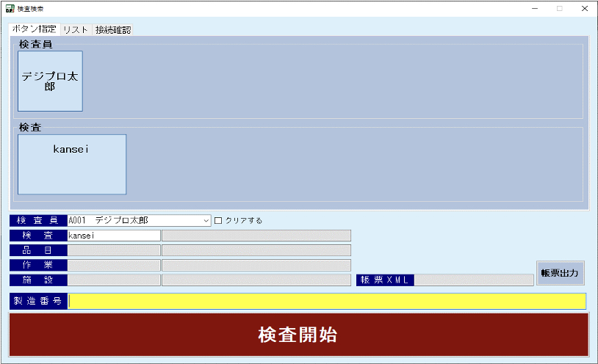The height and width of the screenshot is (364, 598).
Task: Click the app icon in the title bar
Action: [9, 9]
